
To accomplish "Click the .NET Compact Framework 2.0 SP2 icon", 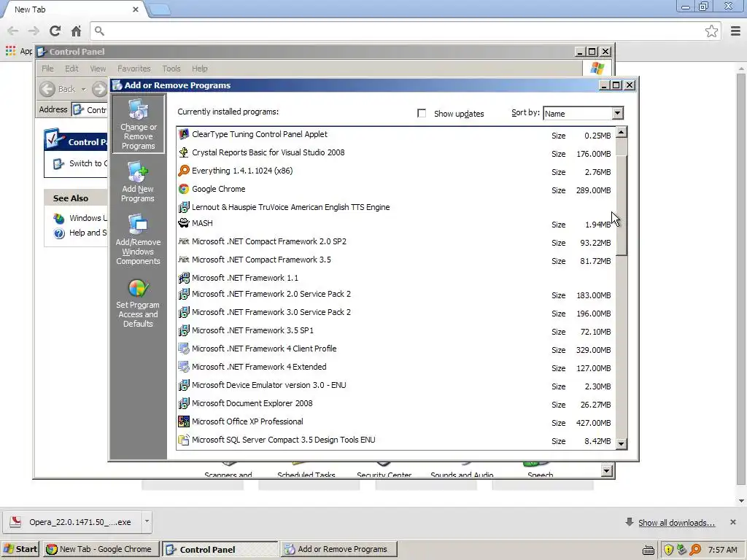I will click(183, 241).
